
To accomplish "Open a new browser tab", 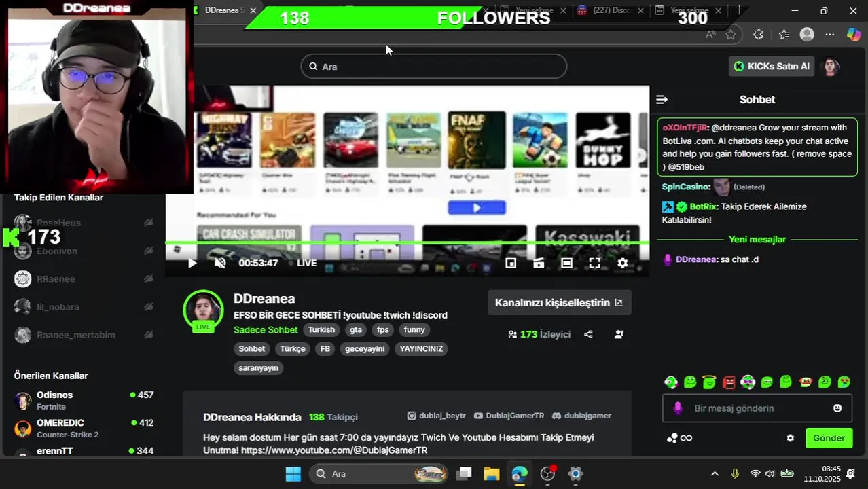I will [x=739, y=10].
